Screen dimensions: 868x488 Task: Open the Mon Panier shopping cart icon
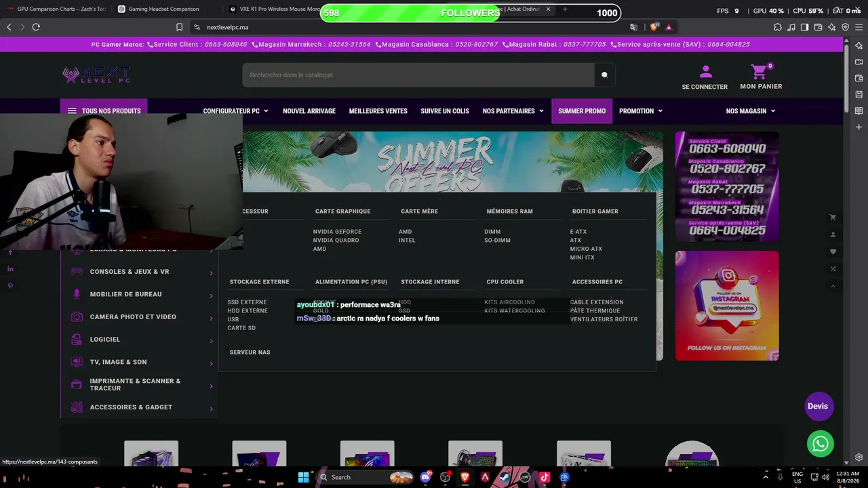click(x=759, y=71)
